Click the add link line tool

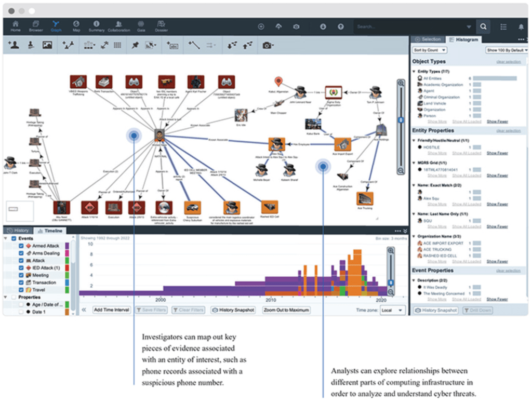point(194,45)
